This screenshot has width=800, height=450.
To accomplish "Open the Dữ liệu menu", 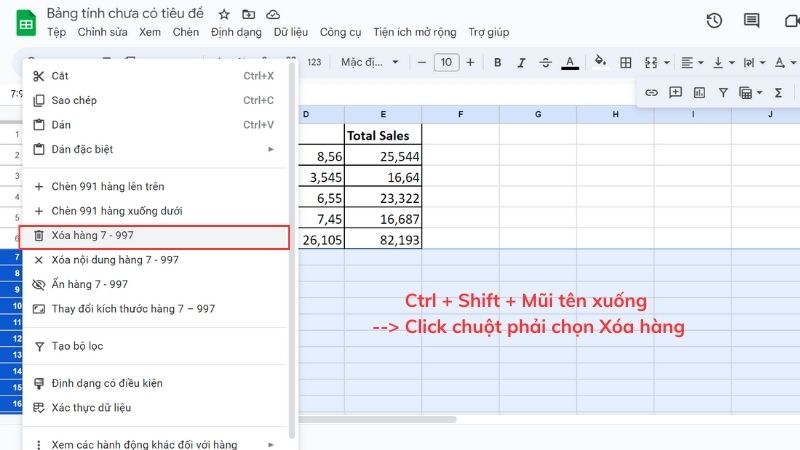I will 291,32.
